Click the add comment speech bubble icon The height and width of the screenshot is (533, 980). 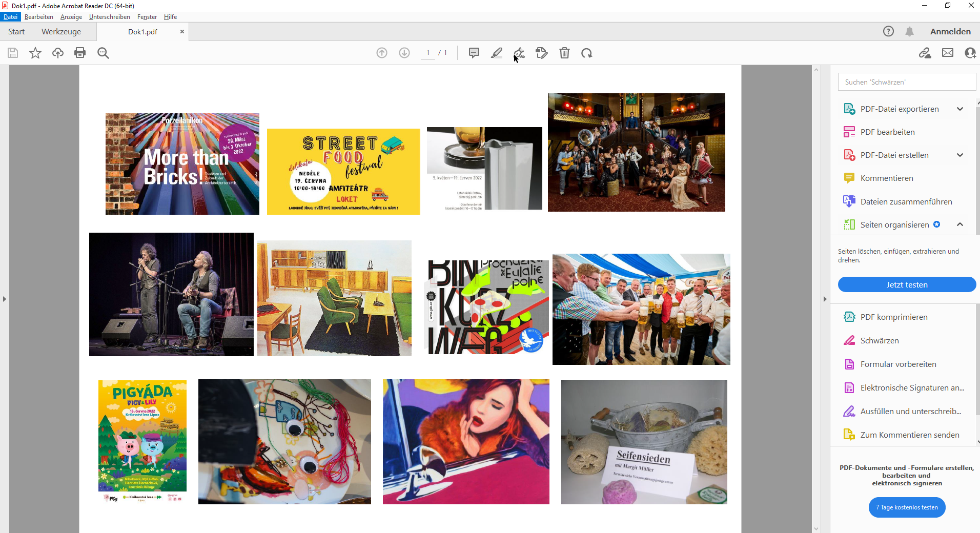point(474,53)
